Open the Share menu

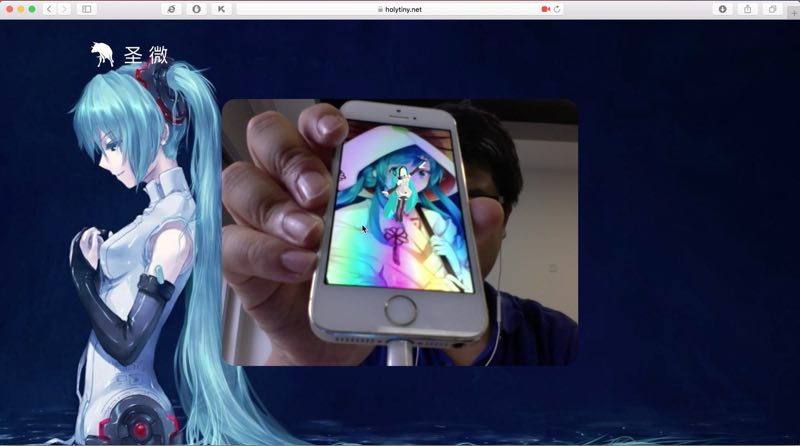coord(747,9)
